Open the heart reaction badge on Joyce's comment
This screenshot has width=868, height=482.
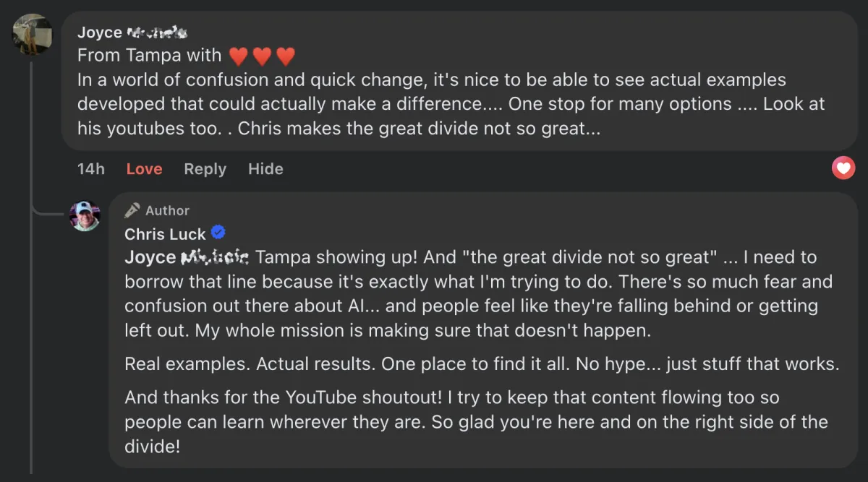point(843,169)
